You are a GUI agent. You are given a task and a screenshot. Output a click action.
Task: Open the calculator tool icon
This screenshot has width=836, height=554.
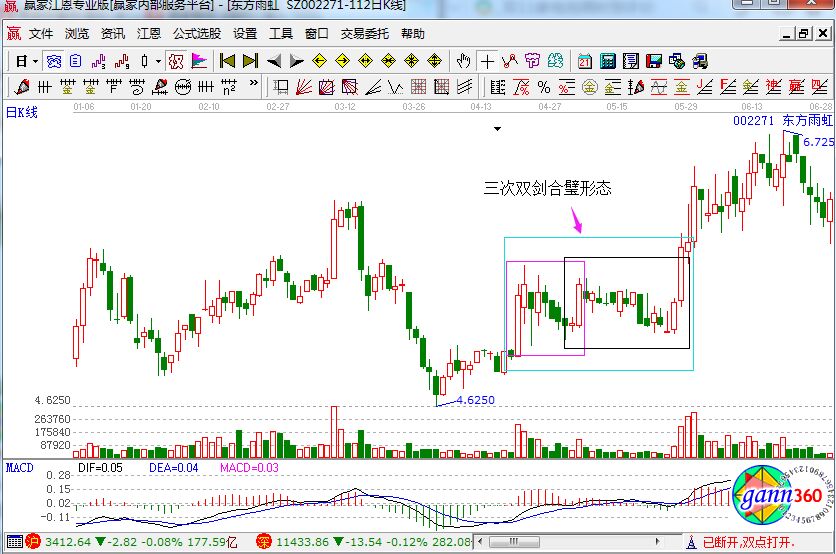point(607,61)
